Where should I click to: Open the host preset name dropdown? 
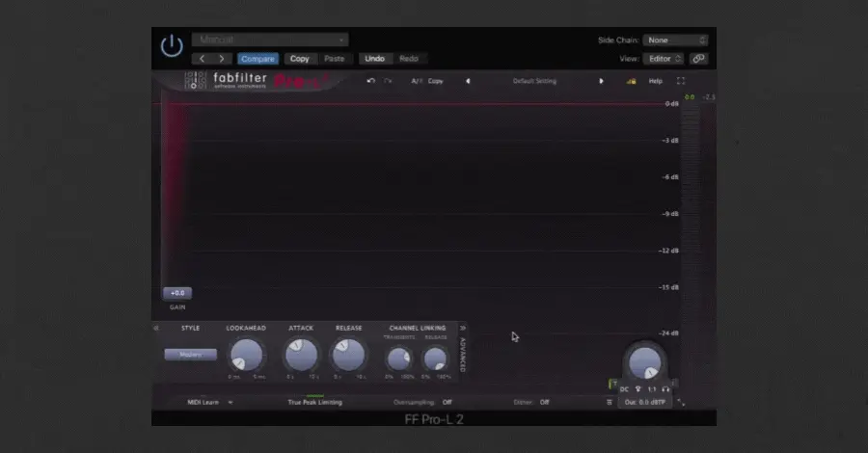[270, 40]
